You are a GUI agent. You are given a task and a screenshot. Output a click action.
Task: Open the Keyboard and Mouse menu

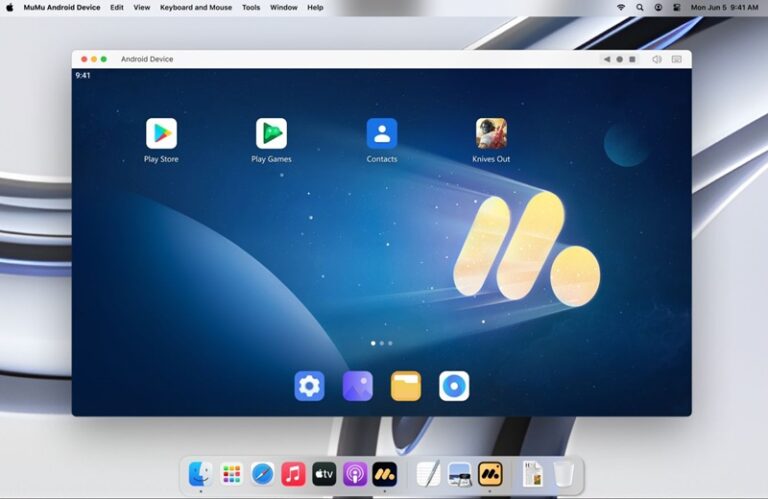click(x=196, y=7)
